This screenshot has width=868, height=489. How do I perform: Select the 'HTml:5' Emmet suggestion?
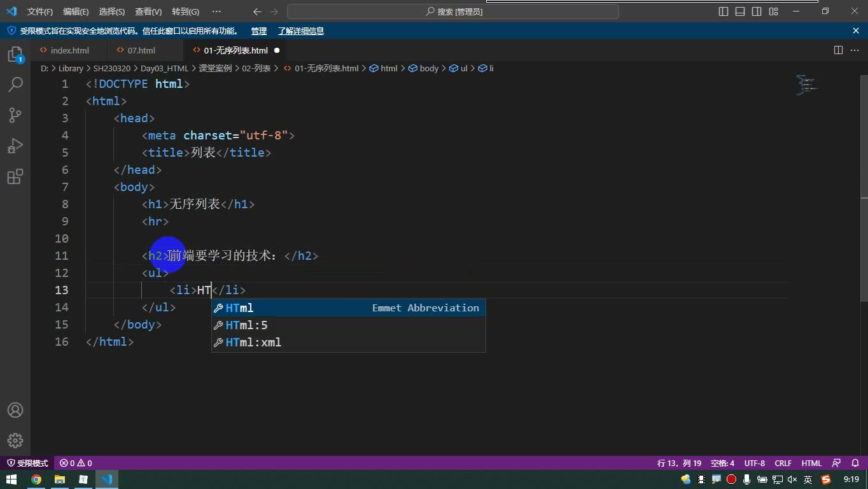[x=349, y=325]
